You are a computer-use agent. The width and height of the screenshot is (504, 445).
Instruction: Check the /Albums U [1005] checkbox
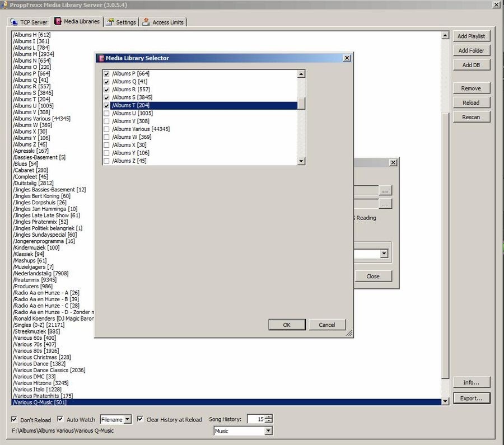[x=107, y=114]
